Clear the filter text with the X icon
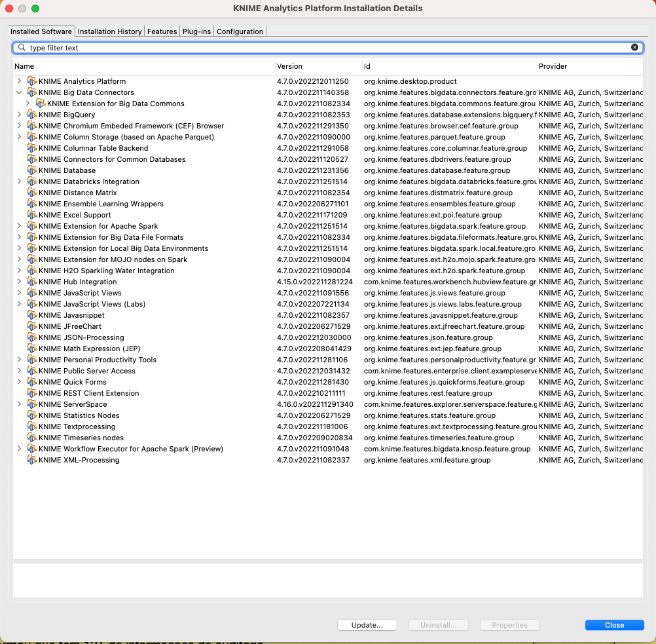Viewport: 656px width, 644px height. tap(634, 47)
